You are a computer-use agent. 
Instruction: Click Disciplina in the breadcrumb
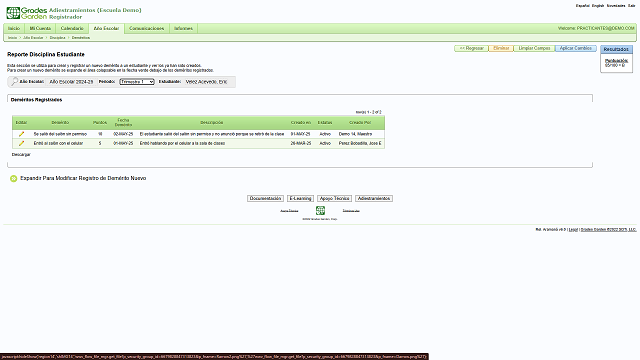pos(58,38)
